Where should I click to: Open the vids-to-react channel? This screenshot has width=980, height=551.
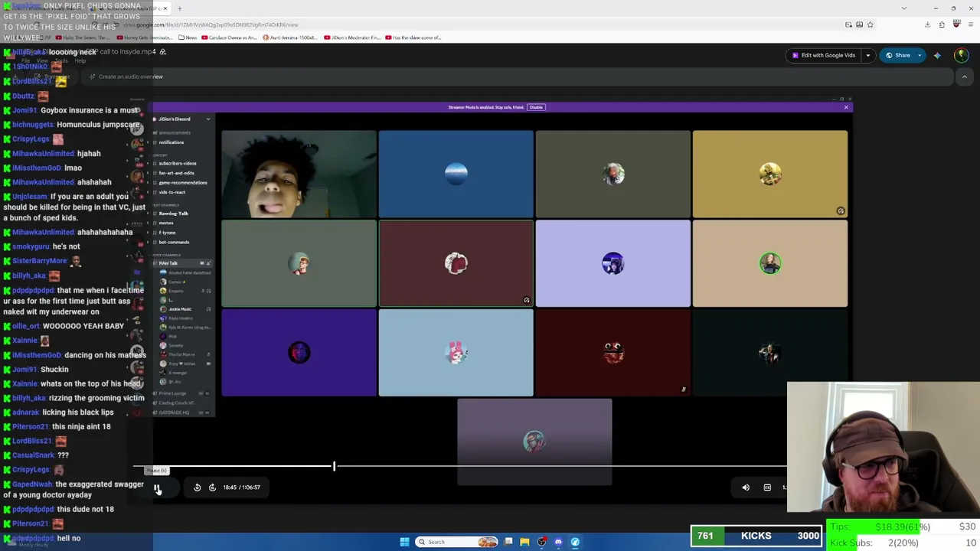pos(172,192)
